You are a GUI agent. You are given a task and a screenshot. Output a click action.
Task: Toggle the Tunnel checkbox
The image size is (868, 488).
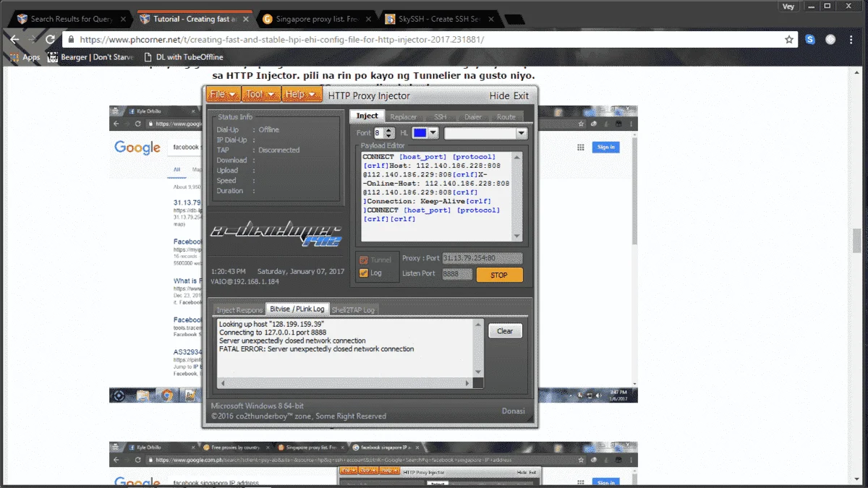click(363, 260)
